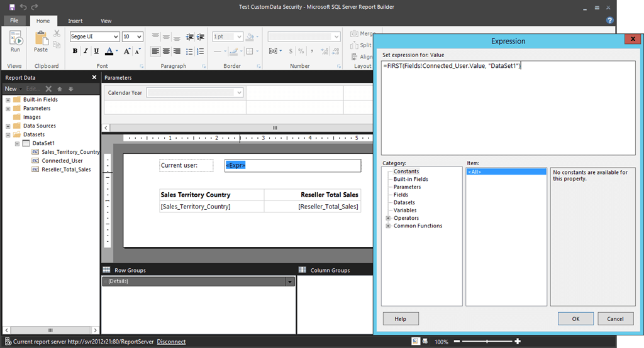
Task: Open the (Details) row group dropdown arrow
Action: pyautogui.click(x=290, y=281)
